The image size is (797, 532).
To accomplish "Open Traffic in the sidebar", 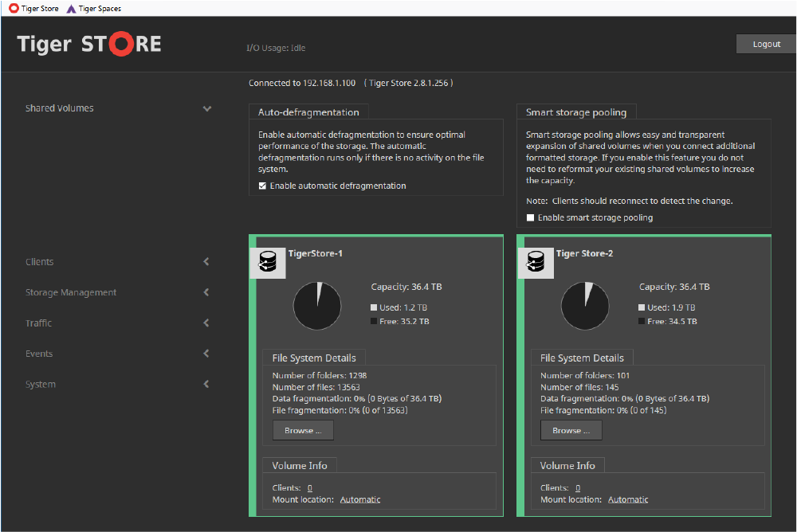I will 38,323.
